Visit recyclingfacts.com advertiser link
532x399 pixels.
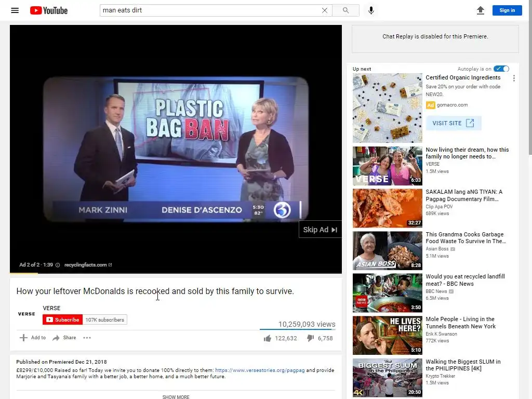(88, 264)
